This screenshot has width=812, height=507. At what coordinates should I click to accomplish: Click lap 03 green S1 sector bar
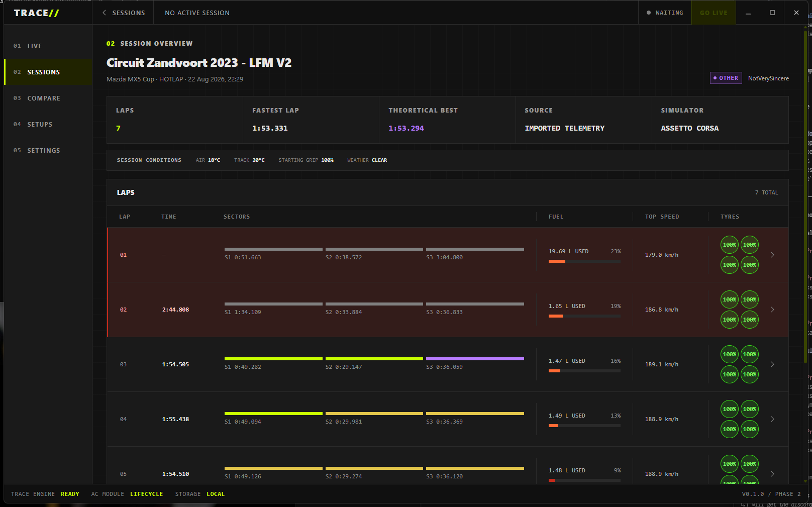click(273, 359)
